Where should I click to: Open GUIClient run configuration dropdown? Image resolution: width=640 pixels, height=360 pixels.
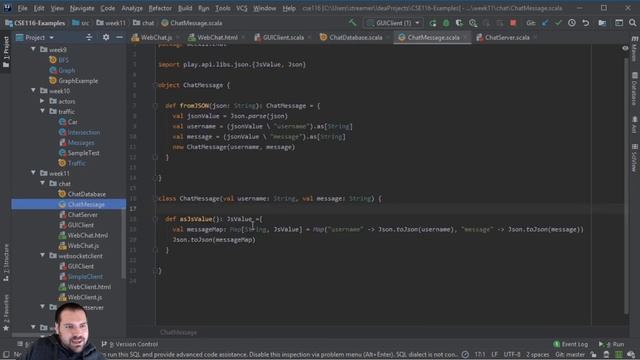point(393,23)
